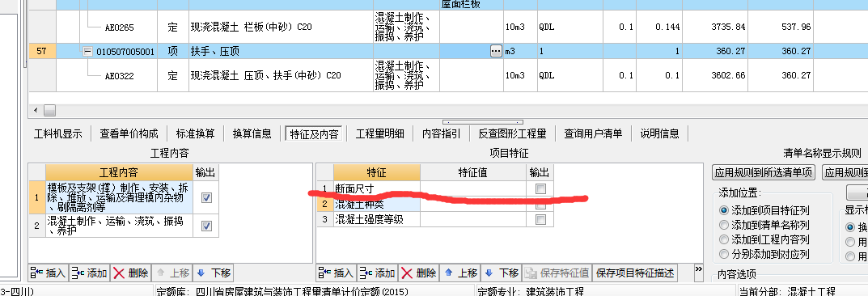Image resolution: width=868 pixels, height=296 pixels.
Task: Select AE0265 quota code cell
Action: pos(119,27)
